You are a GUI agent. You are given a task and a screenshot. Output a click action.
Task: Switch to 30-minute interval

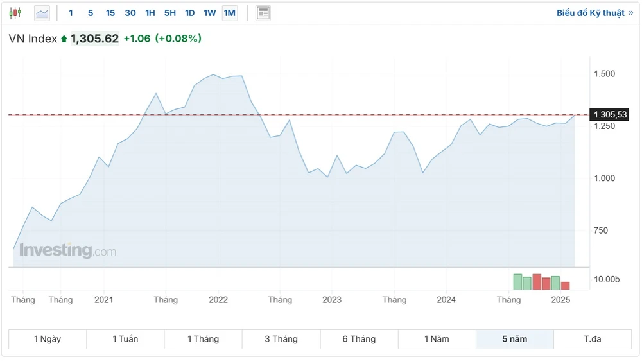point(130,13)
